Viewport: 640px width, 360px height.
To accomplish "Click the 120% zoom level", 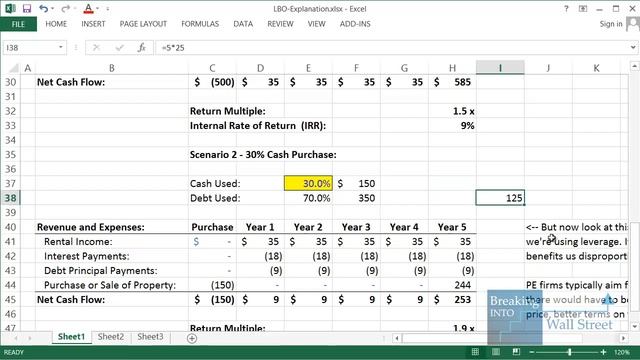I will coord(622,352).
